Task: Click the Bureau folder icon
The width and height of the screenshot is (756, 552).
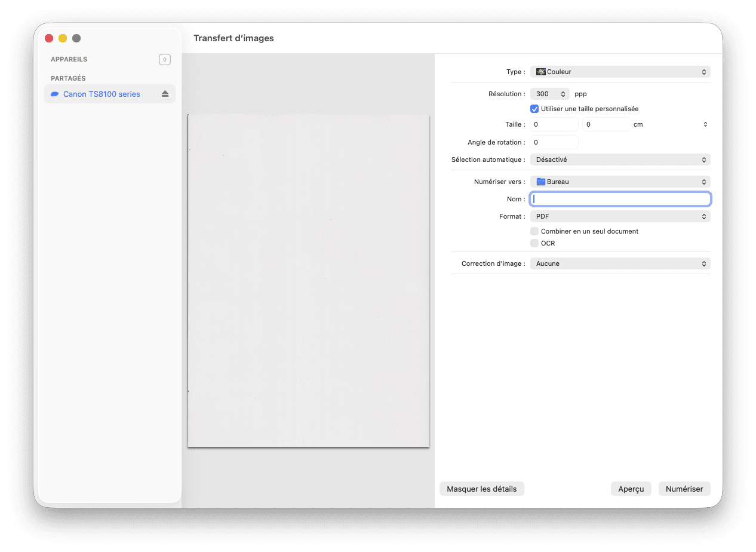Action: click(541, 182)
